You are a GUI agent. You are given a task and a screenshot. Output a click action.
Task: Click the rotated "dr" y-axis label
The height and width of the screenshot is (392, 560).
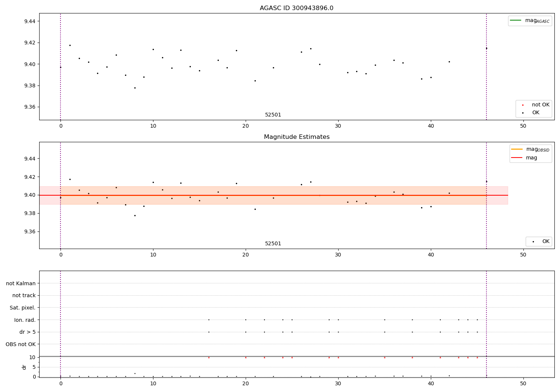[x=24, y=367]
